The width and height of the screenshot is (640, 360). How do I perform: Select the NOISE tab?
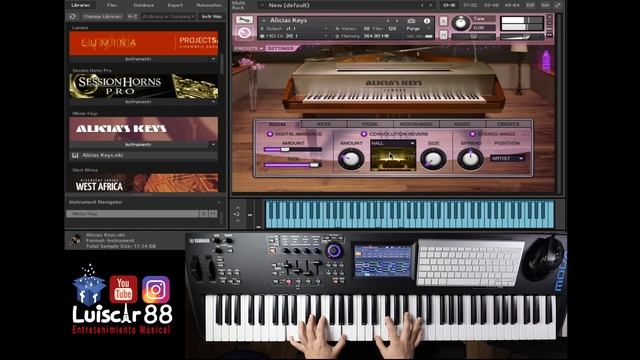(x=462, y=124)
